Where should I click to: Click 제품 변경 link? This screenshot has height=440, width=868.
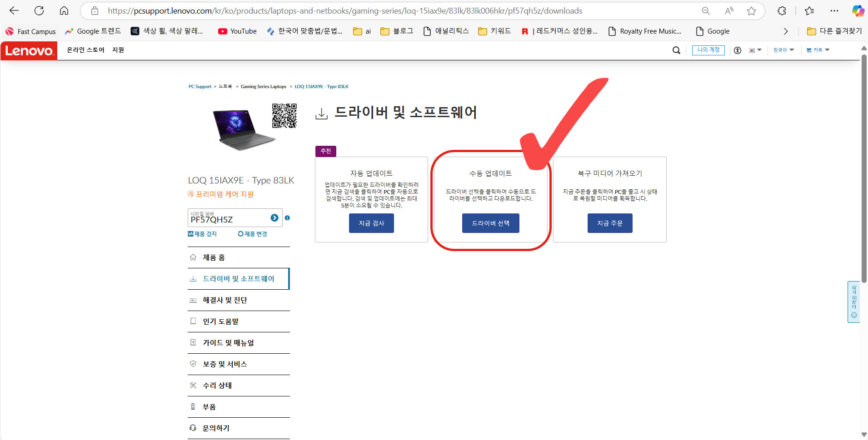253,234
